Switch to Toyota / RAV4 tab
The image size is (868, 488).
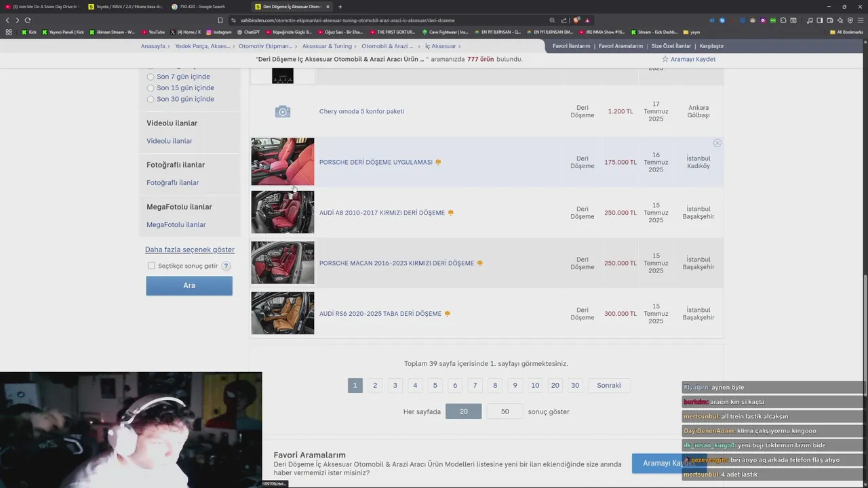point(125,7)
